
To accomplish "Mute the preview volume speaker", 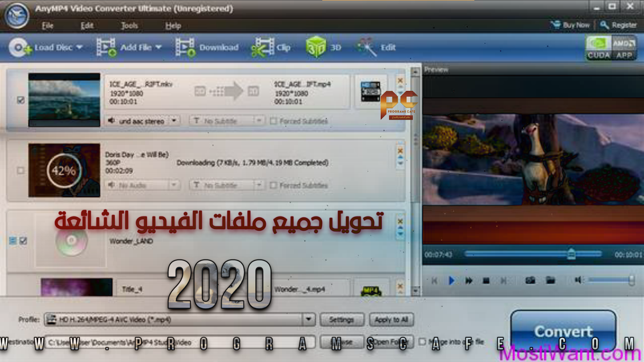I will [x=578, y=280].
